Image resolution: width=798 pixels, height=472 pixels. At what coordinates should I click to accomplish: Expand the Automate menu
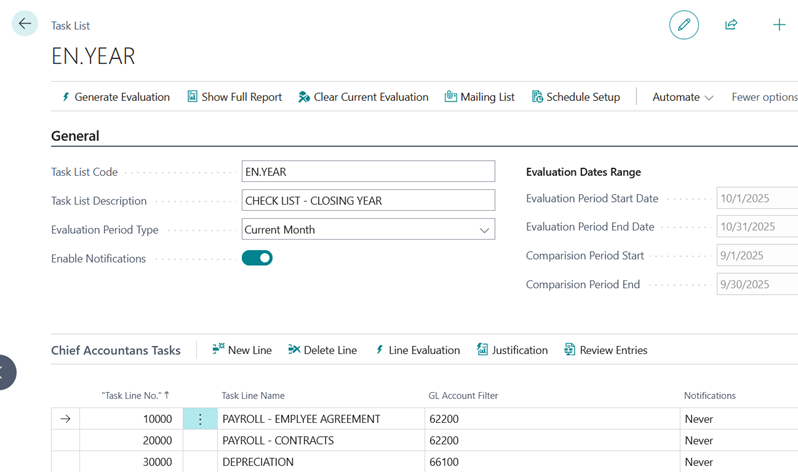coord(682,97)
